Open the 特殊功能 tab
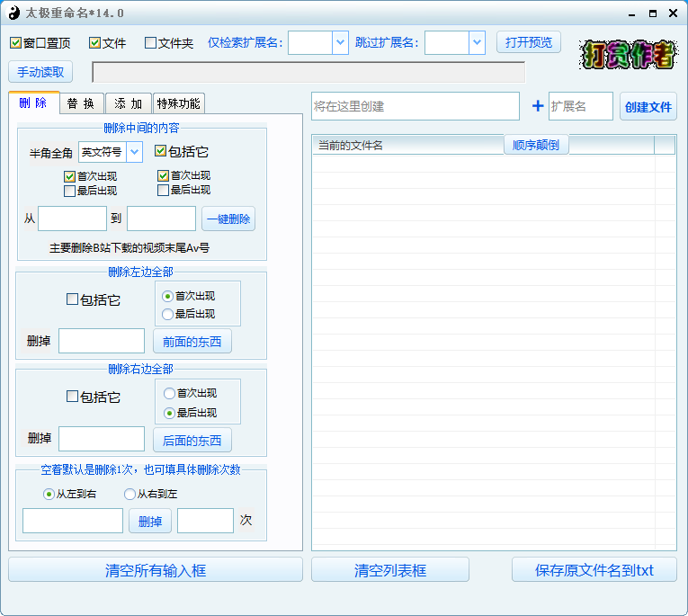 pos(179,103)
